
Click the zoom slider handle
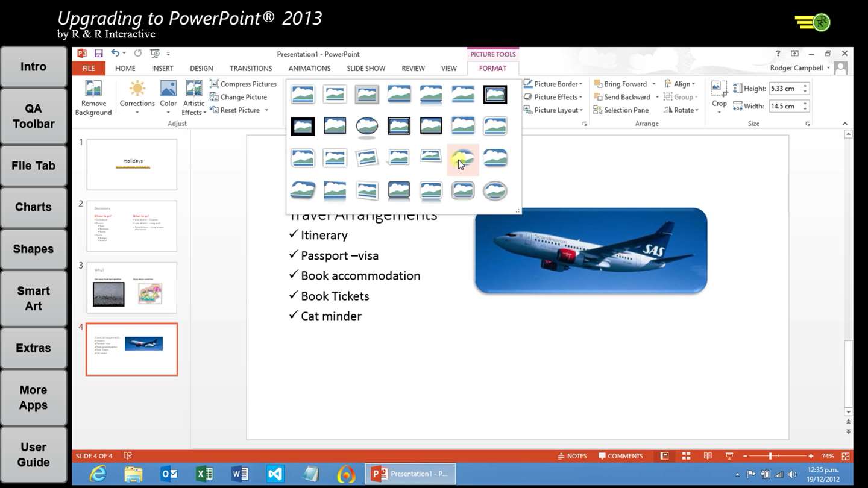(x=770, y=456)
